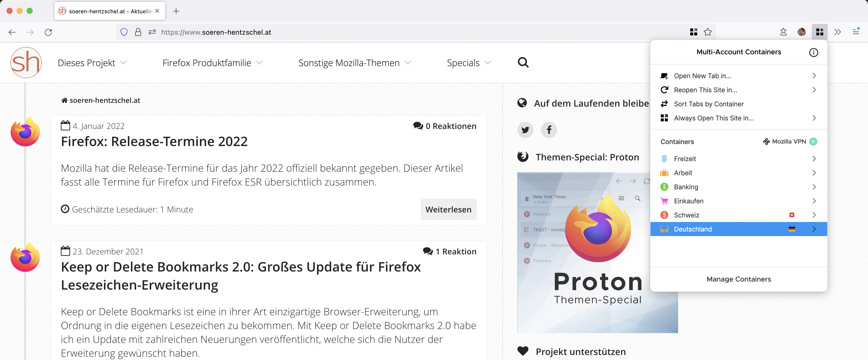Image resolution: width=868 pixels, height=360 pixels.
Task: Expand the Dieses Projekt menu
Action: (92, 63)
